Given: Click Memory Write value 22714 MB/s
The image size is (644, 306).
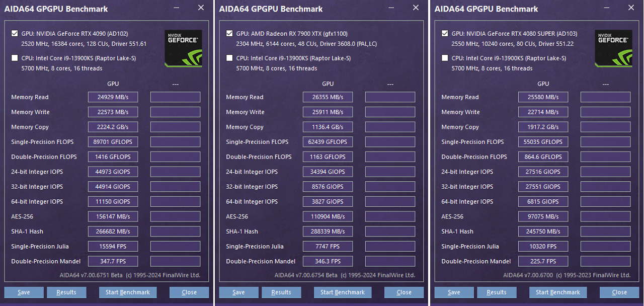Looking at the screenshot, I should click(x=543, y=112).
